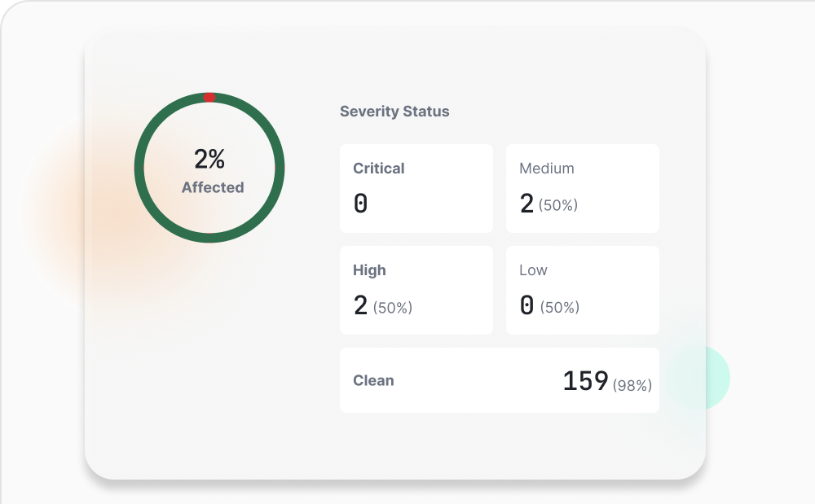
Task: Click the Affected label inside the chart
Action: (x=212, y=187)
